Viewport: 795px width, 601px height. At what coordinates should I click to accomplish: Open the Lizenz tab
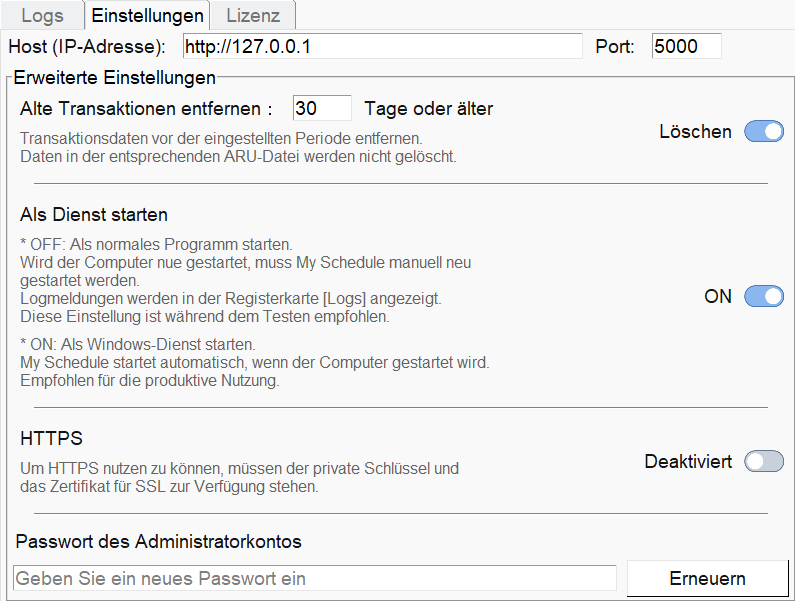[x=253, y=16]
